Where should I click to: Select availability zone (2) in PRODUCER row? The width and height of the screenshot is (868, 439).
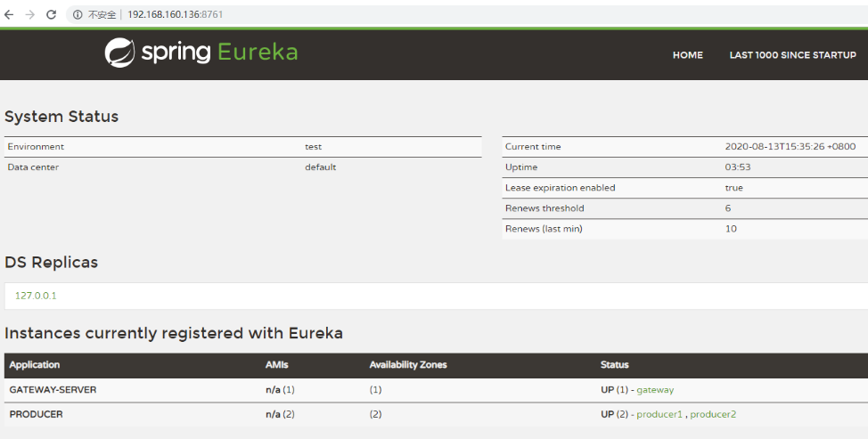375,414
